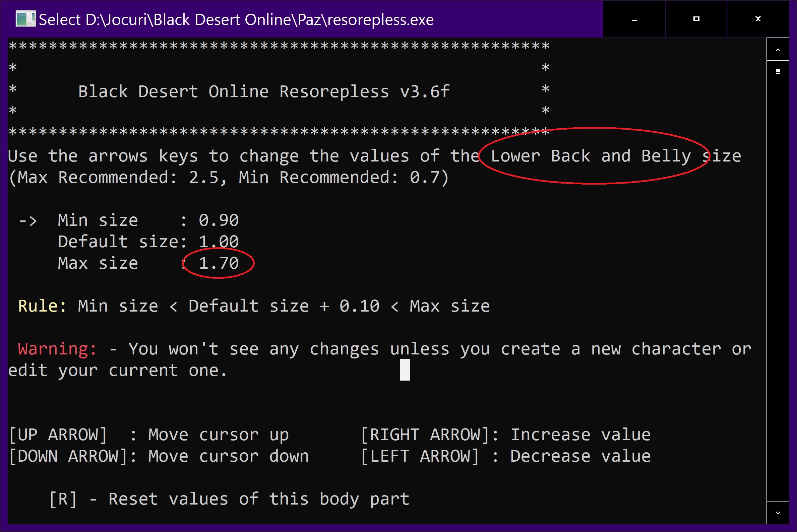797x532 pixels.
Task: Click the circled Max size value 1.70
Action: [219, 263]
